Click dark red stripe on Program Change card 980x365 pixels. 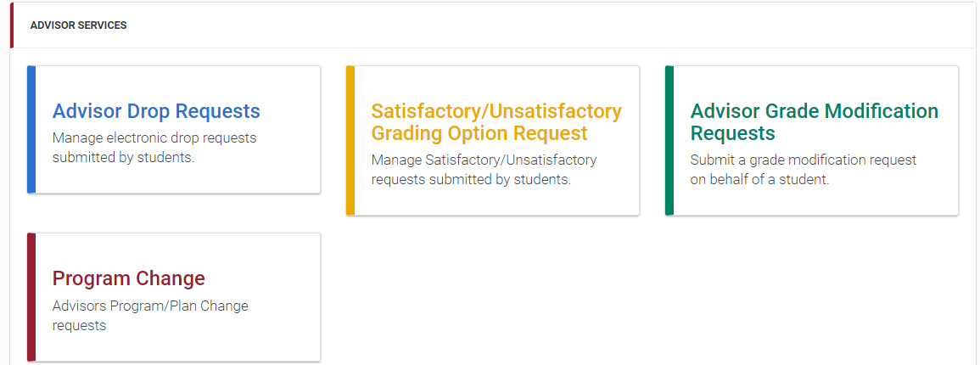coord(31,297)
